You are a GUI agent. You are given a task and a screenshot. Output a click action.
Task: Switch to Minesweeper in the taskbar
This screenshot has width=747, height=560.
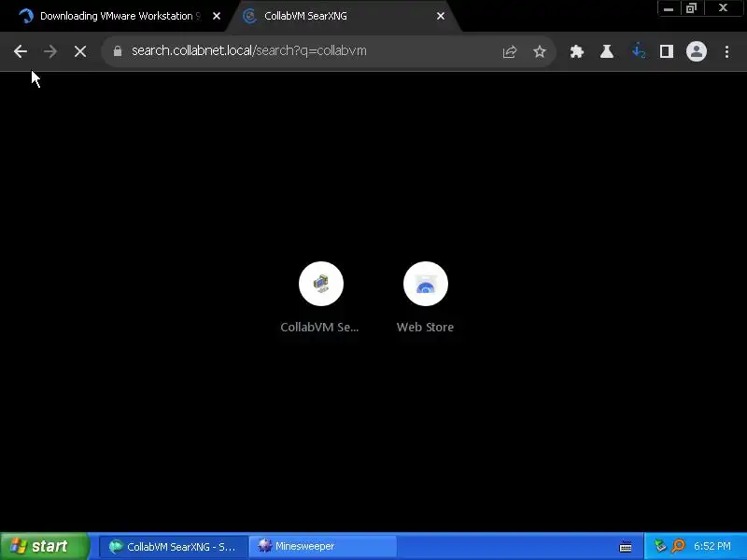click(323, 546)
